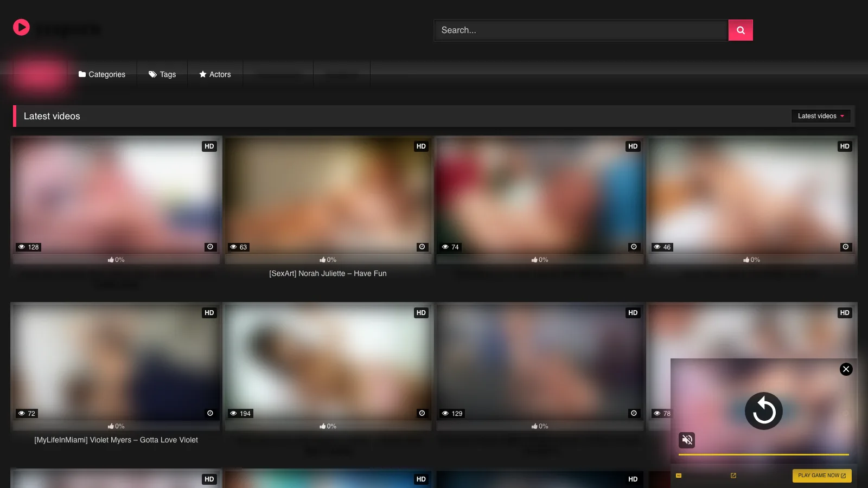Image resolution: width=868 pixels, height=488 pixels.
Task: Close the floating ad popup
Action: click(846, 369)
